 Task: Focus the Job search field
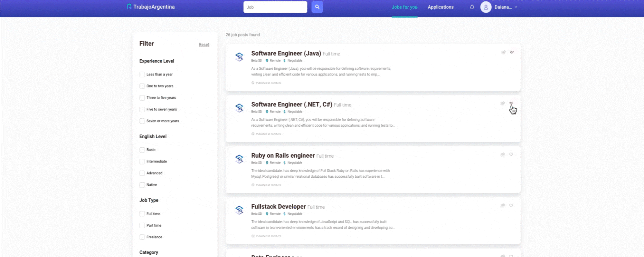[275, 7]
